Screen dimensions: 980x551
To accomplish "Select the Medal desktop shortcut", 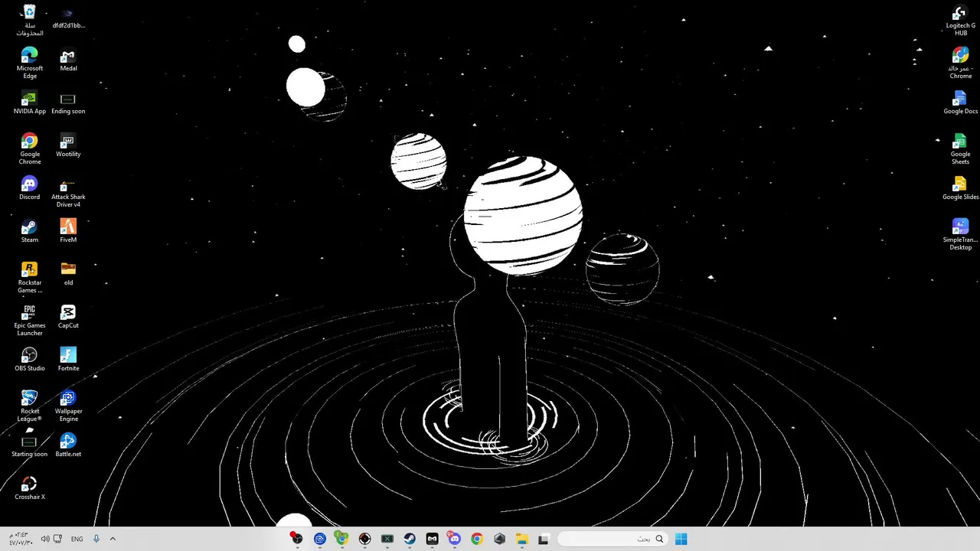I will click(x=68, y=60).
